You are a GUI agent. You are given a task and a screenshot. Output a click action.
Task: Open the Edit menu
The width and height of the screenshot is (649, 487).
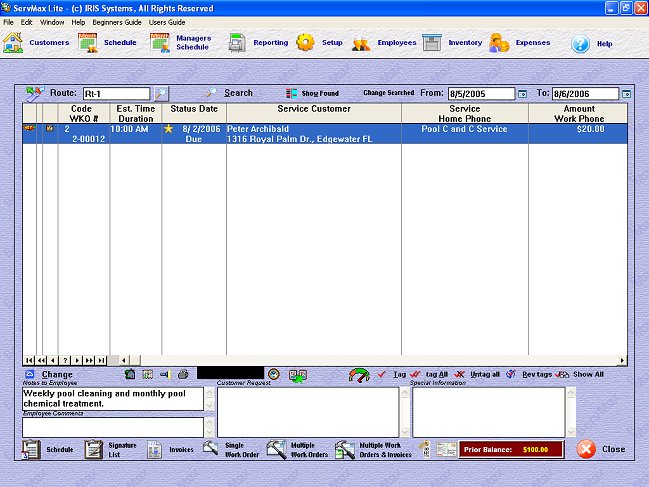tap(26, 22)
